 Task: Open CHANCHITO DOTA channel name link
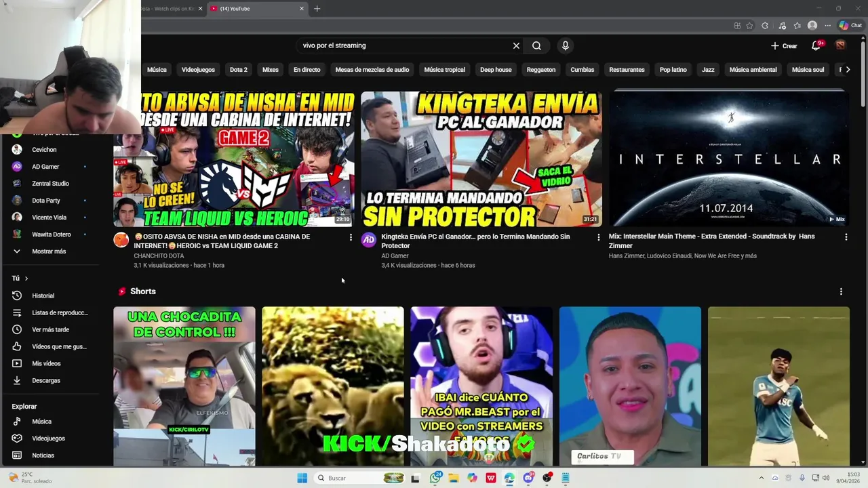click(x=159, y=256)
